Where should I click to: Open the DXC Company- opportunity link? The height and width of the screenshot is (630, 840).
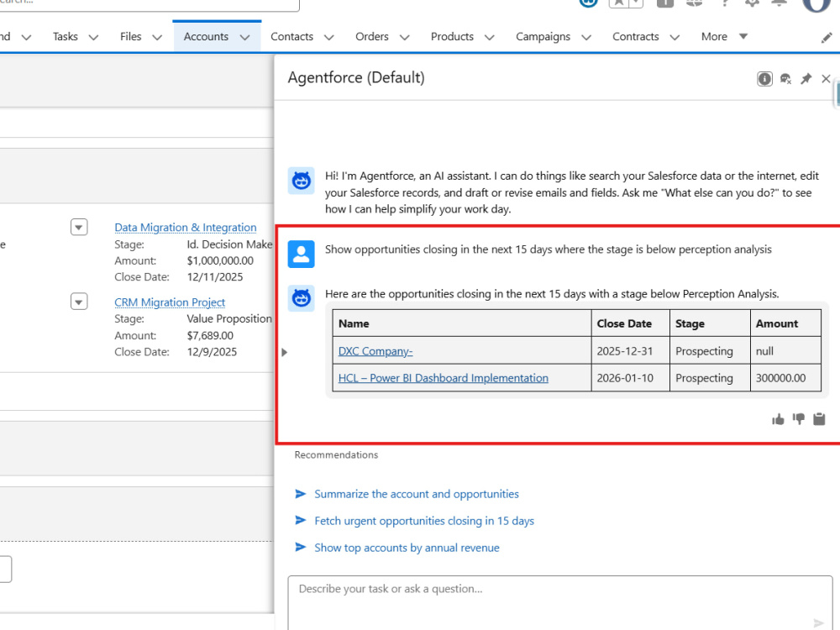[375, 351]
